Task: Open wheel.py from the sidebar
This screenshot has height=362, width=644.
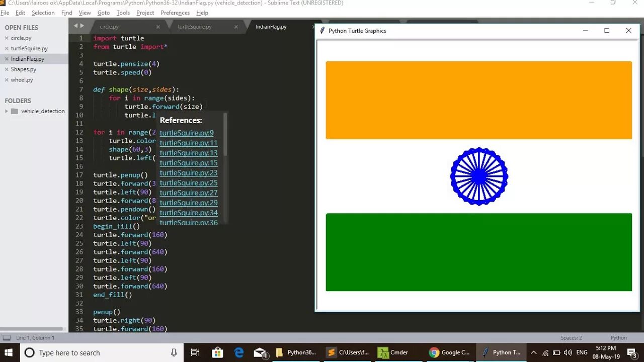Action: (x=22, y=80)
